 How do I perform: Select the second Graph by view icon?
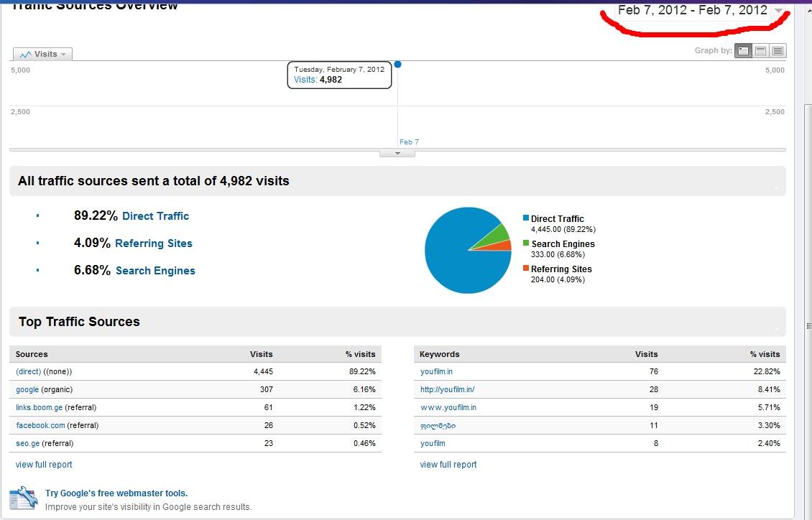click(x=760, y=51)
